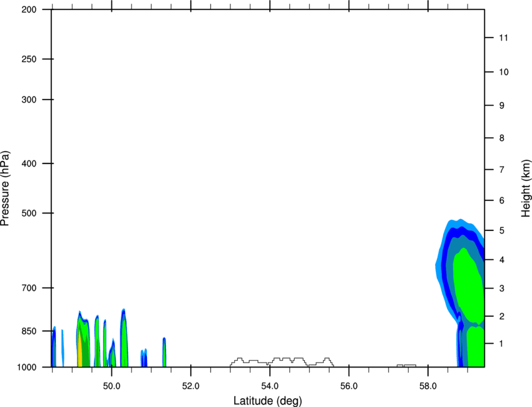
Task: Click the yellow contour region near 49.2° latitude
Action: (x=80, y=349)
